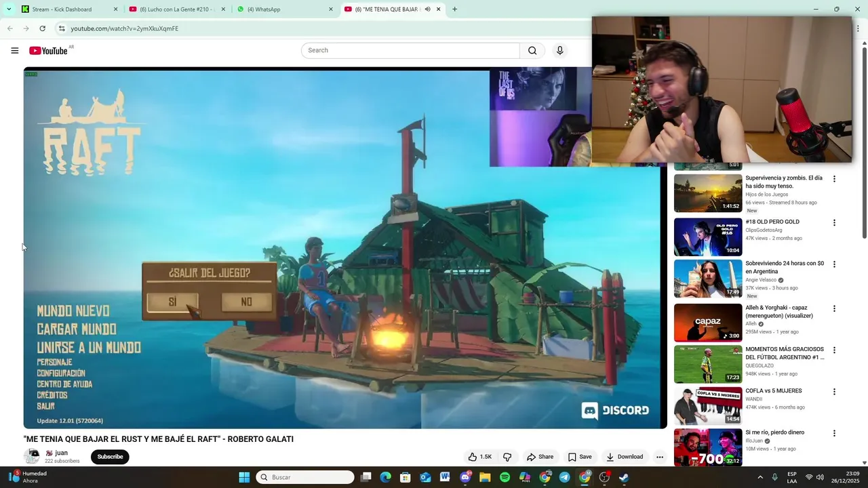868x488 pixels.
Task: Open options menu for #18 OLD PERO GOLD
Action: tap(834, 223)
